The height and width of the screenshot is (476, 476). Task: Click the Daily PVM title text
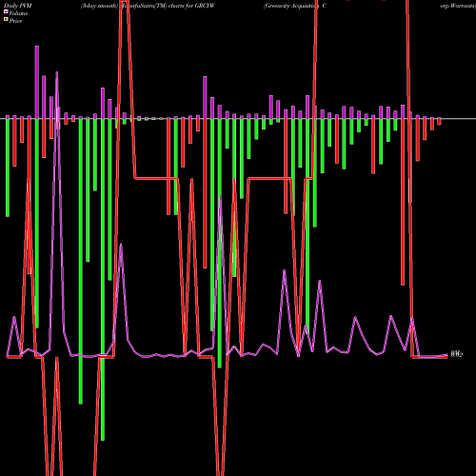(x=18, y=6)
